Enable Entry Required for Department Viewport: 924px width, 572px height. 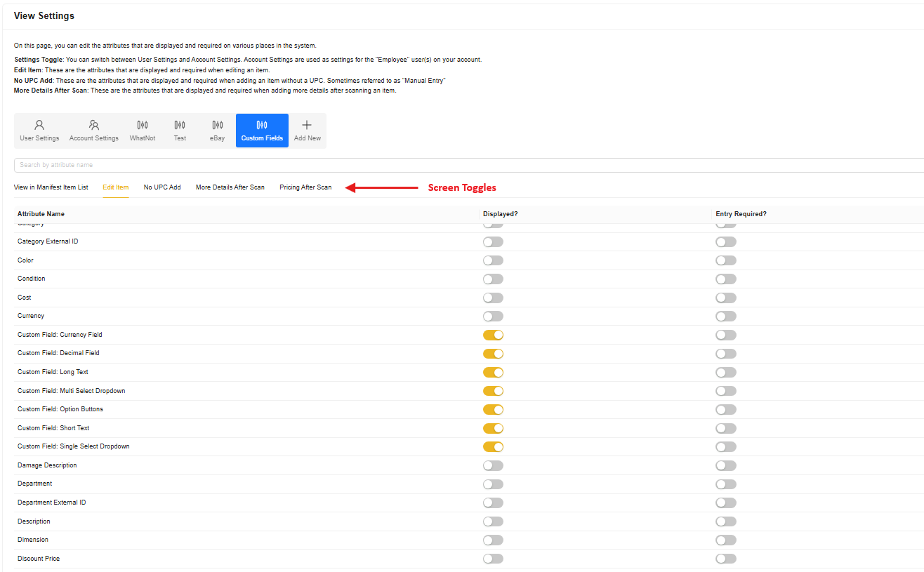point(726,484)
